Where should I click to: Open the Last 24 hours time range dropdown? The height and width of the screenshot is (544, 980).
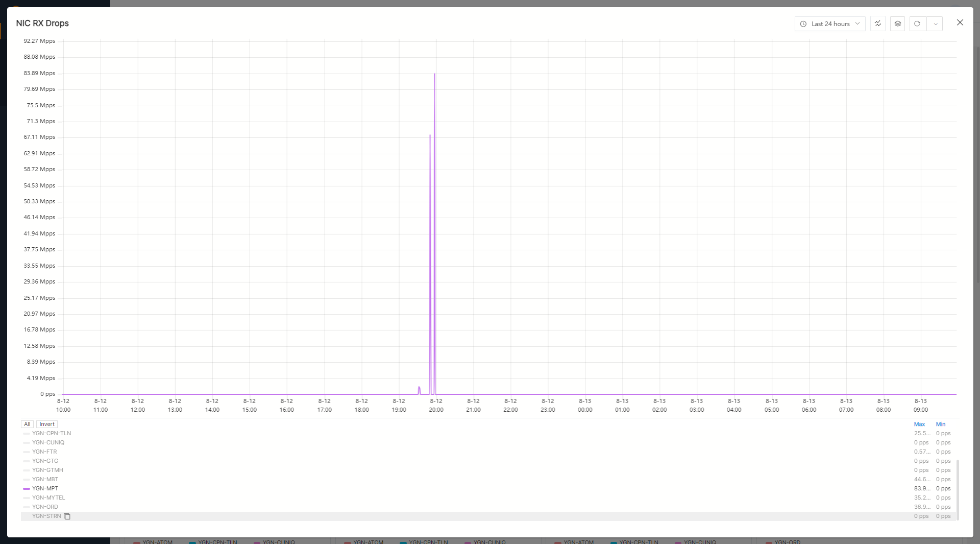point(830,24)
